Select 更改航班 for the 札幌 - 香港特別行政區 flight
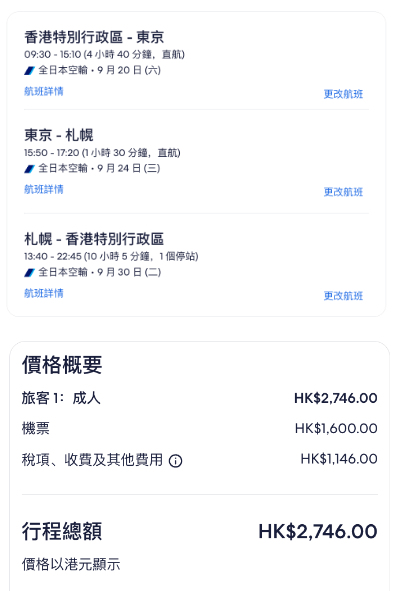Image resolution: width=400 pixels, height=591 pixels. click(343, 296)
